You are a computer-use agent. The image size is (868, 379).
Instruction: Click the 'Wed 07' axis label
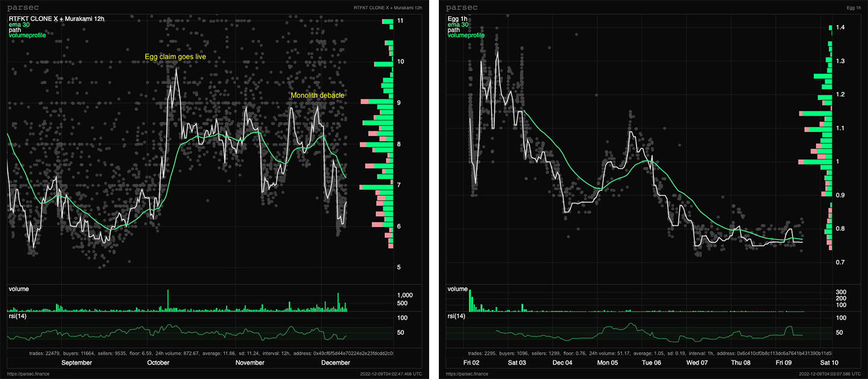tap(697, 363)
